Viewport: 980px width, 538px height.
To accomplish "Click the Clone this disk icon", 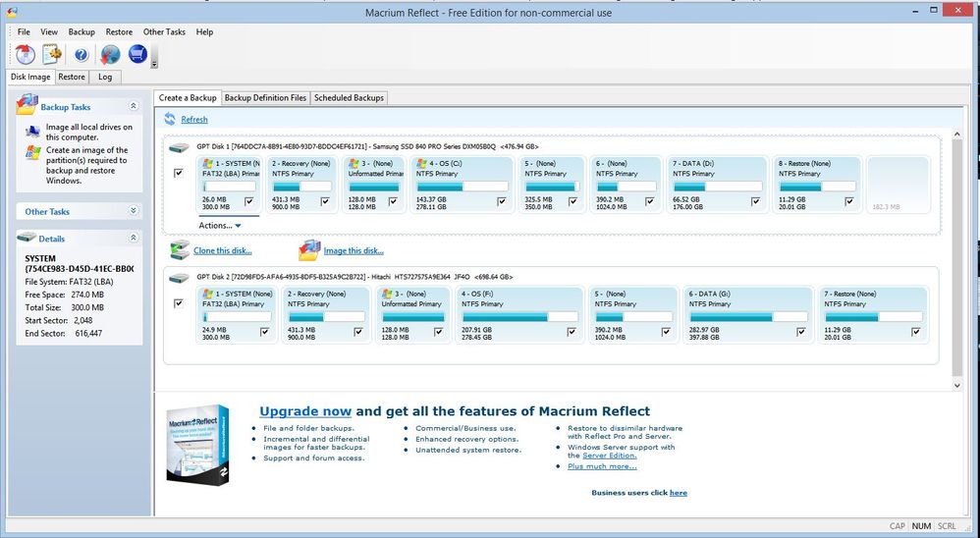I will 180,250.
